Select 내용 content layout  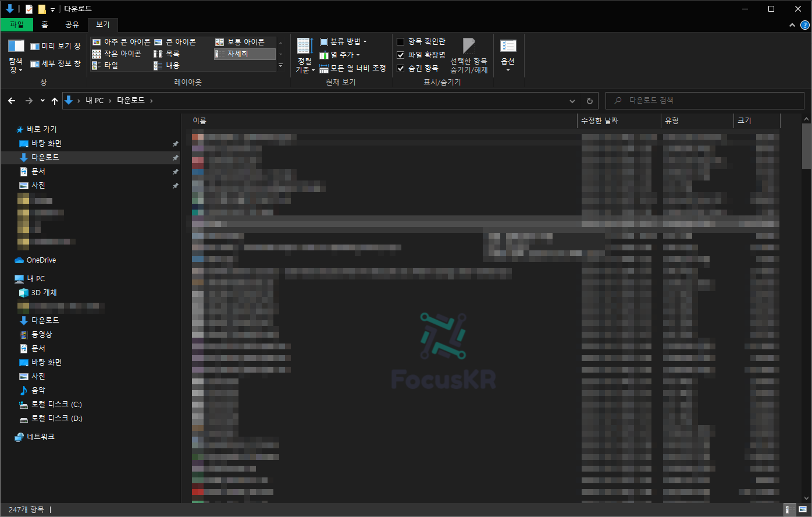166,65
